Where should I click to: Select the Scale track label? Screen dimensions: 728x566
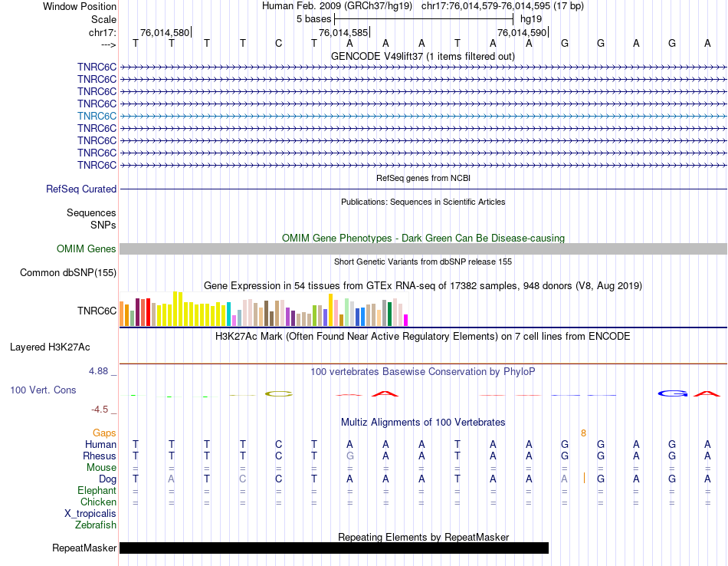(103, 19)
